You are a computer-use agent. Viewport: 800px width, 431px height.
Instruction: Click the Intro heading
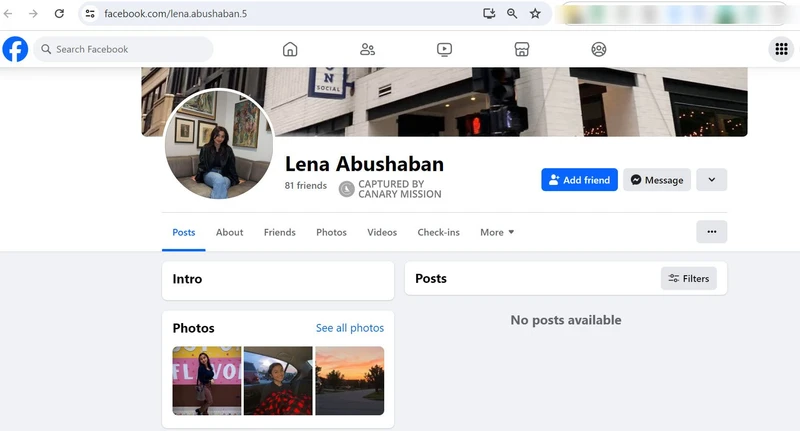coord(187,279)
